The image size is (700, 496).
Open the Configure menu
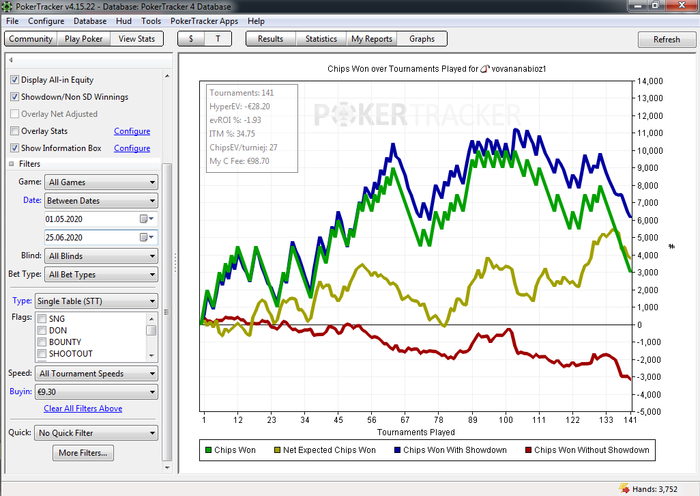(46, 21)
